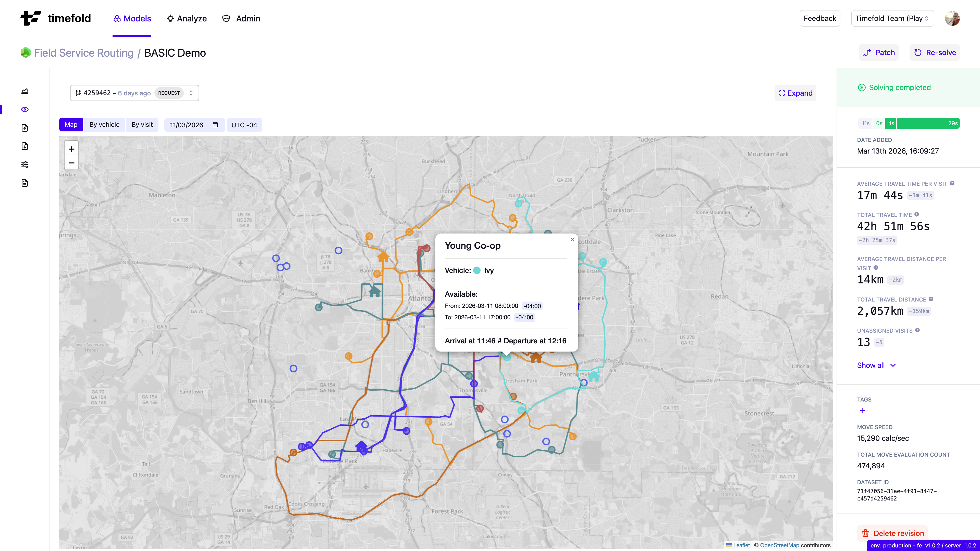The height and width of the screenshot is (551, 980).
Task: Select the eye visualization icon in sidebar
Action: pos(24,109)
